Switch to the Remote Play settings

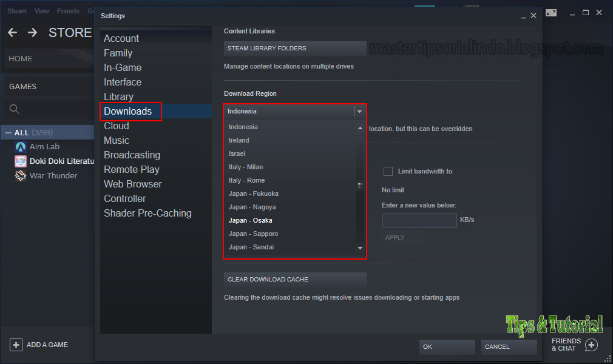point(131,170)
